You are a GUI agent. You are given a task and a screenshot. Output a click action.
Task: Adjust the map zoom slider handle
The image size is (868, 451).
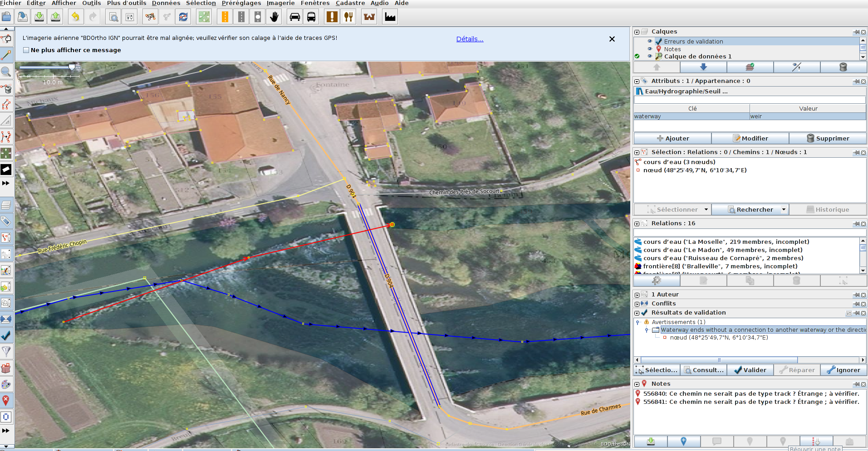click(x=72, y=67)
